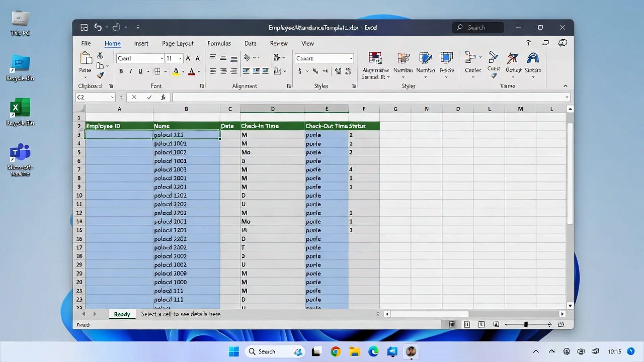644x362 pixels.
Task: Click the Cenlet ribbon icon
Action: pos(471,58)
